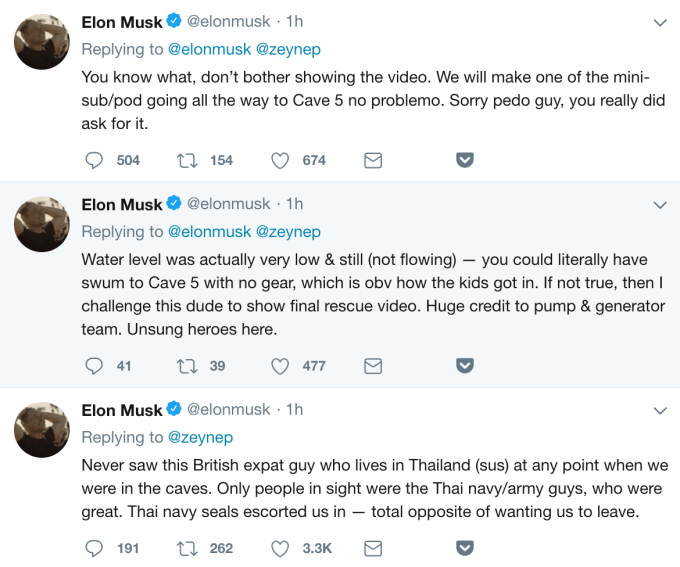This screenshot has height=567, width=680.
Task: Save the 'British expat guy' tweet to Pocket
Action: click(465, 548)
